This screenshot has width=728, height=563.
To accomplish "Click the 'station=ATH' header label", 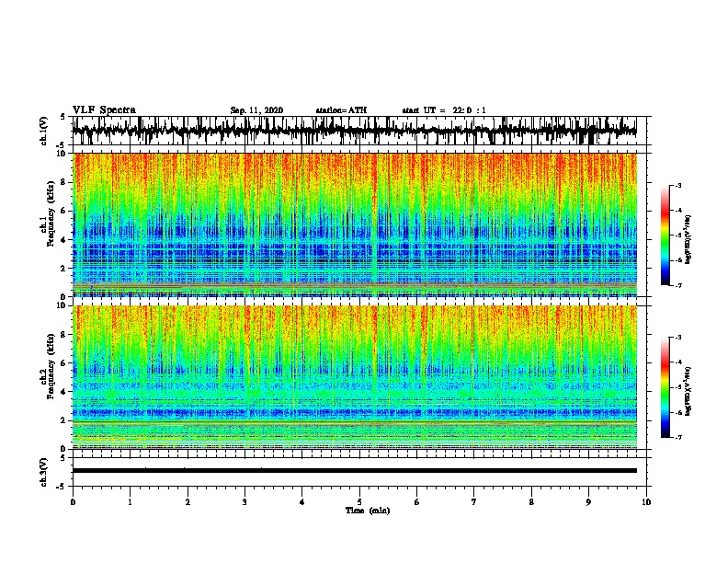I will click(341, 110).
